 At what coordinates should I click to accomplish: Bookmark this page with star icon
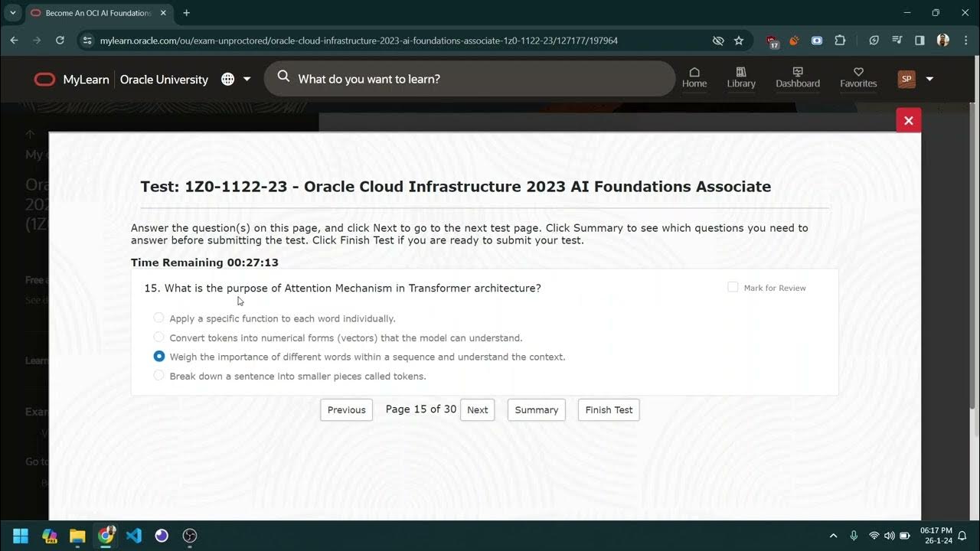tap(739, 41)
